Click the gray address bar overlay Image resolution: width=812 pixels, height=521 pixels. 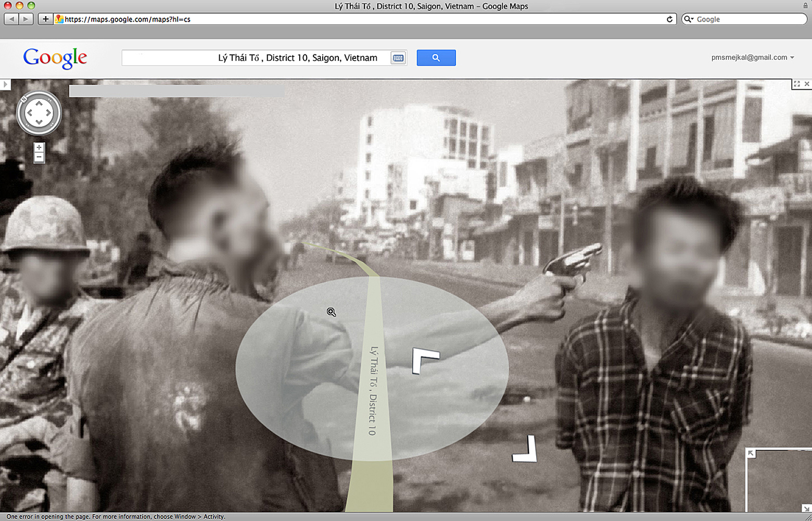click(176, 91)
